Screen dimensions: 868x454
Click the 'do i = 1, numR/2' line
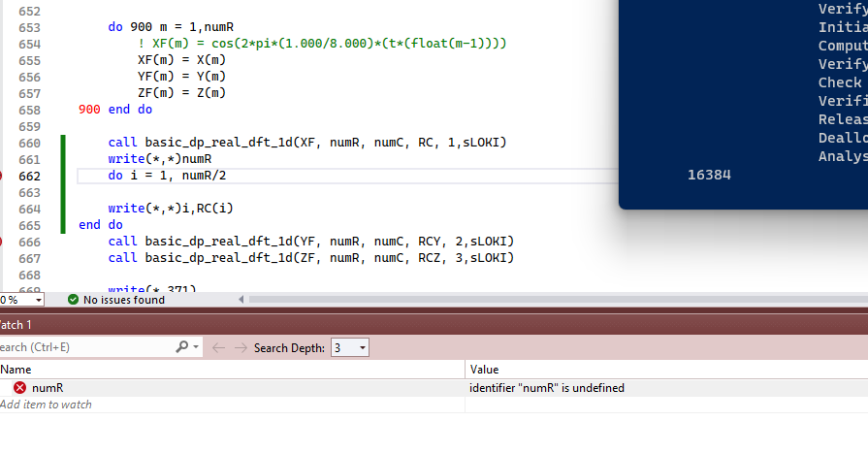167,176
